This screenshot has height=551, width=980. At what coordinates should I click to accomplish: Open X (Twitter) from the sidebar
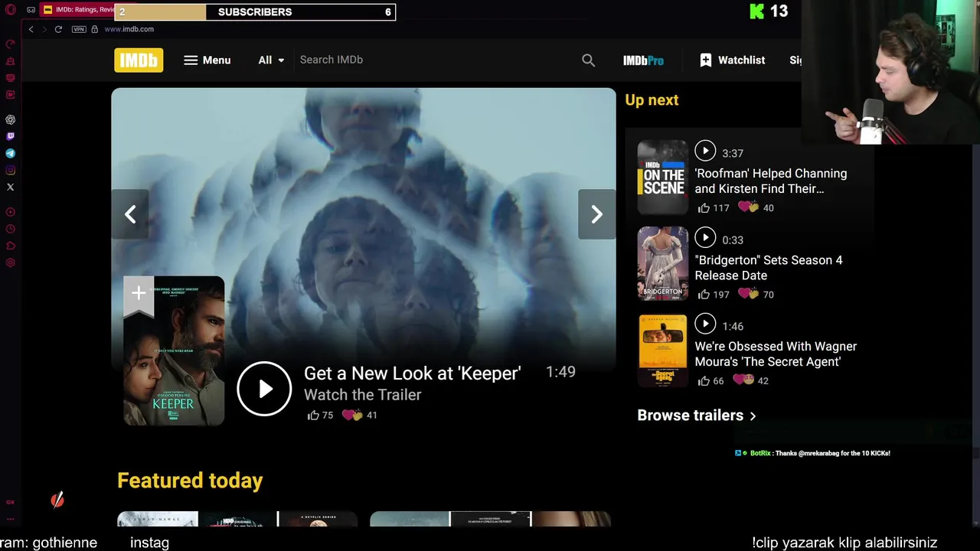tap(11, 187)
